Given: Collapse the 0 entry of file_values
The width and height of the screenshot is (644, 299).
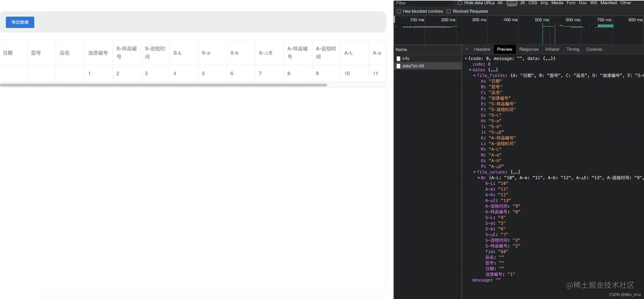Looking at the screenshot, I should [x=479, y=178].
